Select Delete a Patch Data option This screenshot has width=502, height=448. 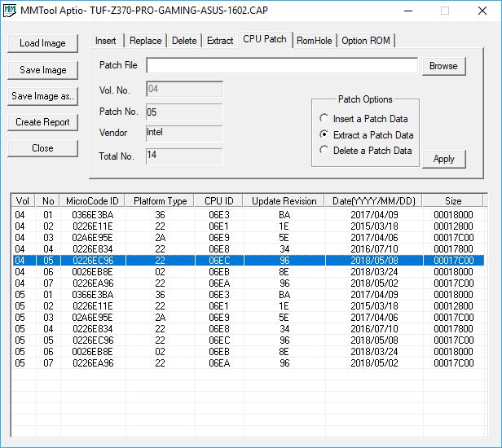point(366,151)
